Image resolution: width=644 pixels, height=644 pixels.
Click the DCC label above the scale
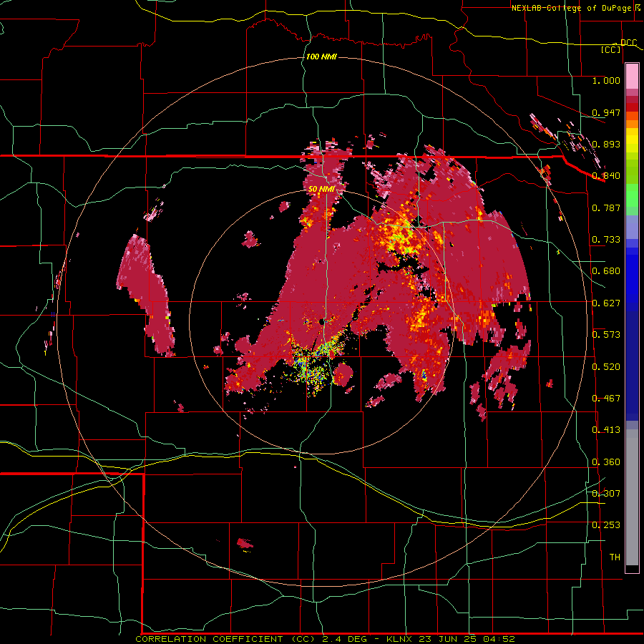point(628,43)
